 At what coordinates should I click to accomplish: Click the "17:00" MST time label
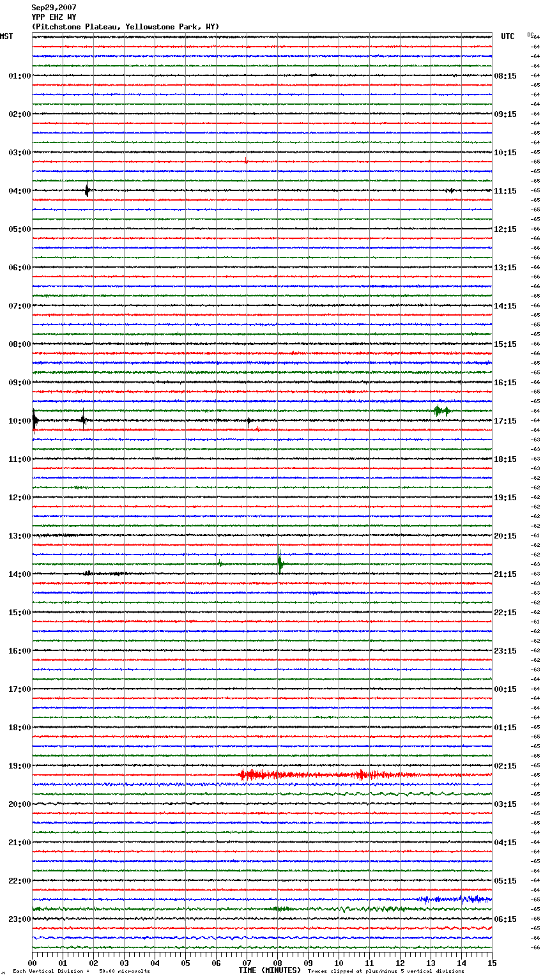[x=20, y=689]
